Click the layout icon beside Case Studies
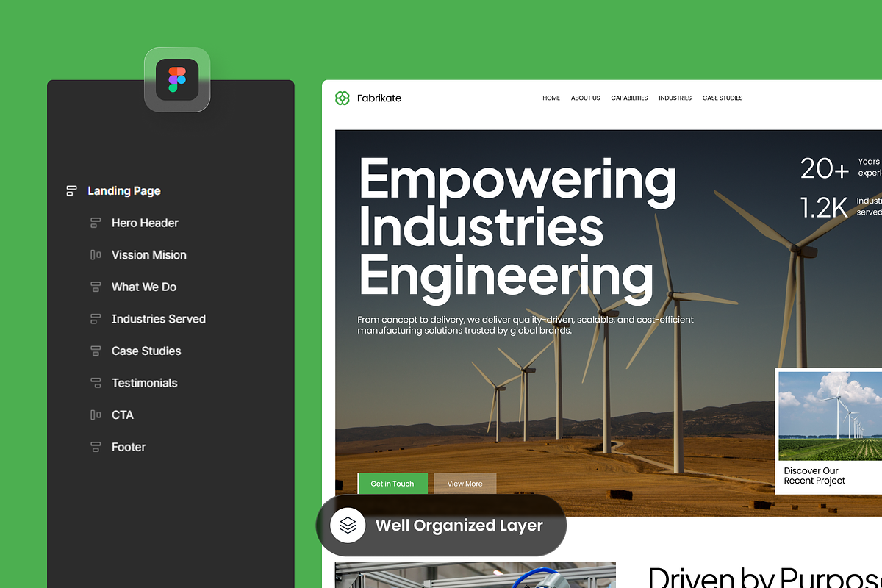The image size is (882, 588). (95, 351)
